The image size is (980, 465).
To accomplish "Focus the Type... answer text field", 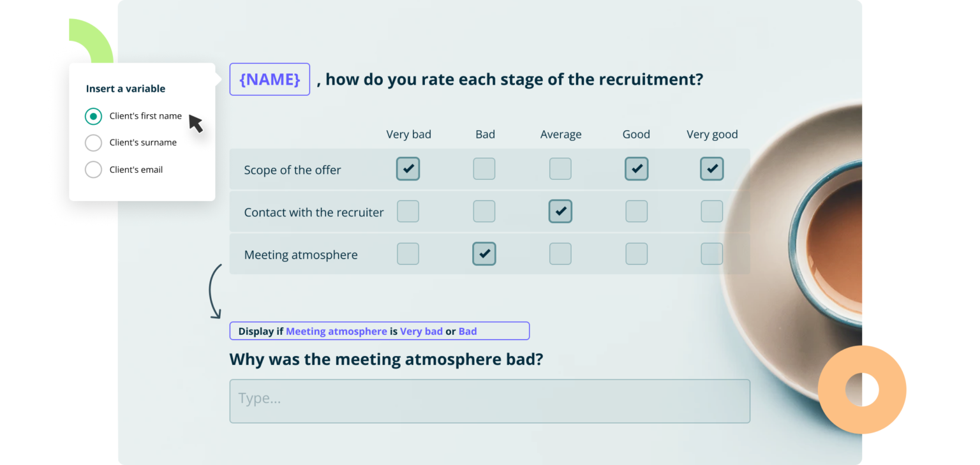I will point(489,401).
